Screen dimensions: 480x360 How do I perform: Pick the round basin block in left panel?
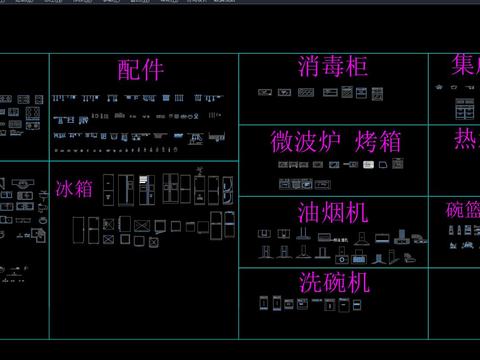(43, 221)
